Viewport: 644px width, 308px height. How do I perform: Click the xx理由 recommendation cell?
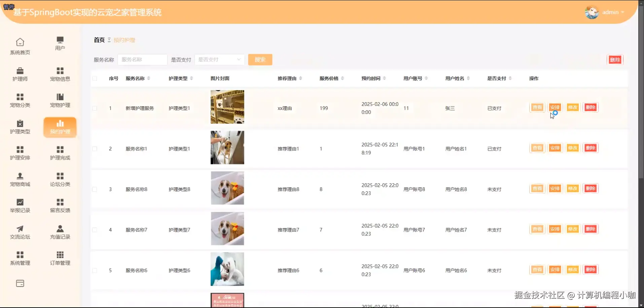pyautogui.click(x=285, y=108)
